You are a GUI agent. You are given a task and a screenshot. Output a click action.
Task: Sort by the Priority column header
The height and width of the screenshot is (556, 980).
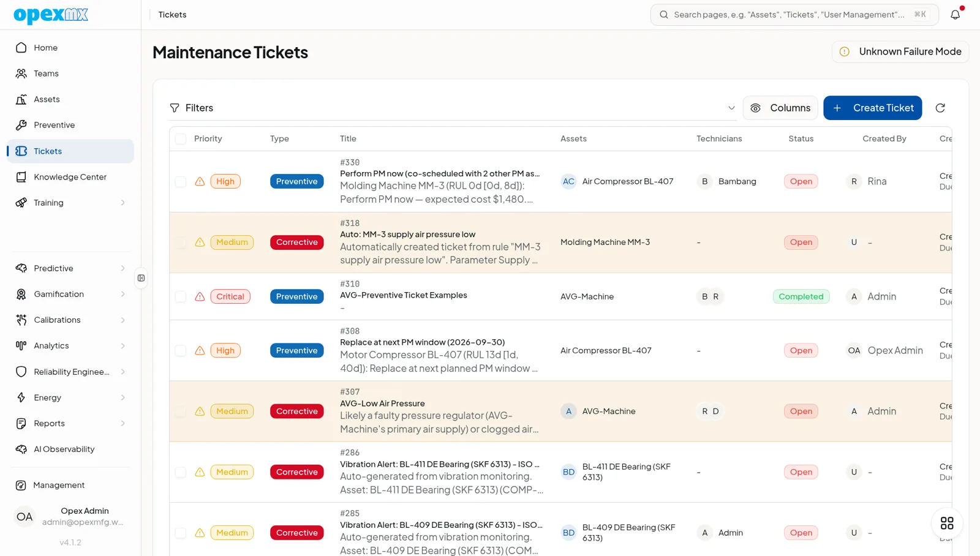coord(208,139)
